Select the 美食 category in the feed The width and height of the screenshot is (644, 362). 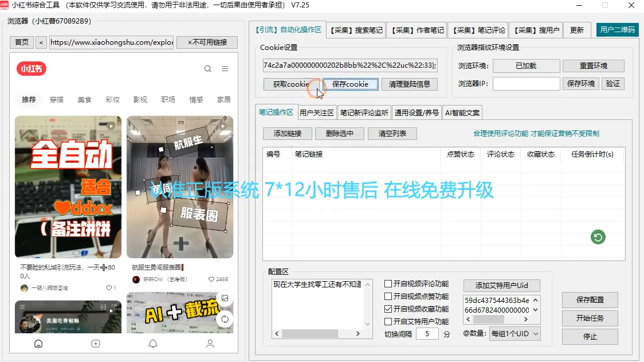84,100
